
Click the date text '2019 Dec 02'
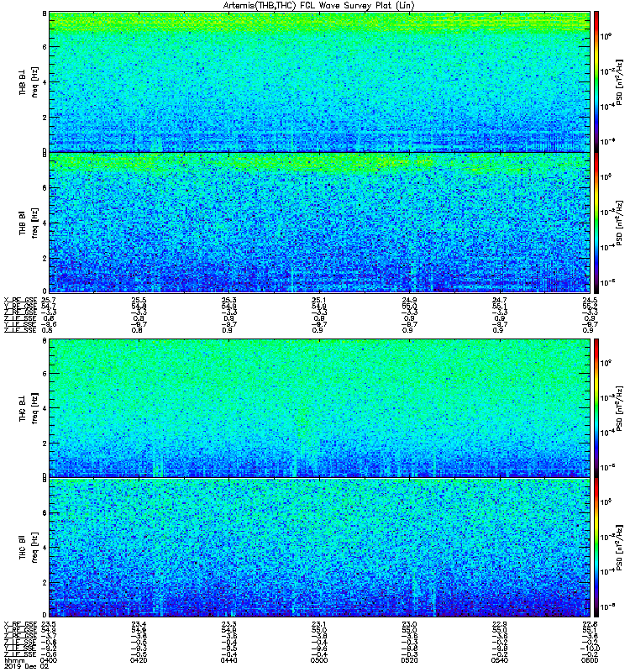tap(27, 666)
